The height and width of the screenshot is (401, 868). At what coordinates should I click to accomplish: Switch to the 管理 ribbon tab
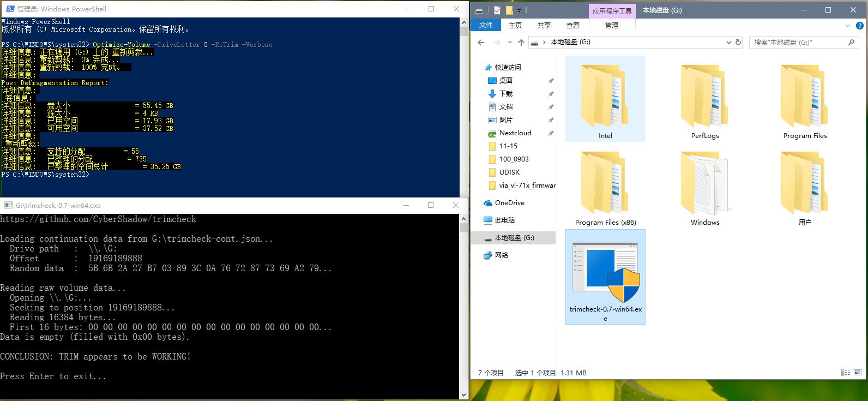tap(612, 25)
